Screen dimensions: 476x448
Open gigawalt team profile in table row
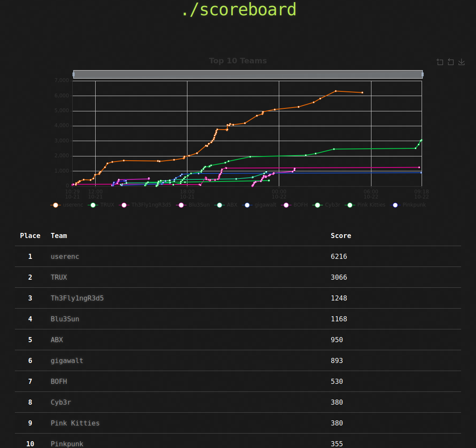(x=67, y=361)
